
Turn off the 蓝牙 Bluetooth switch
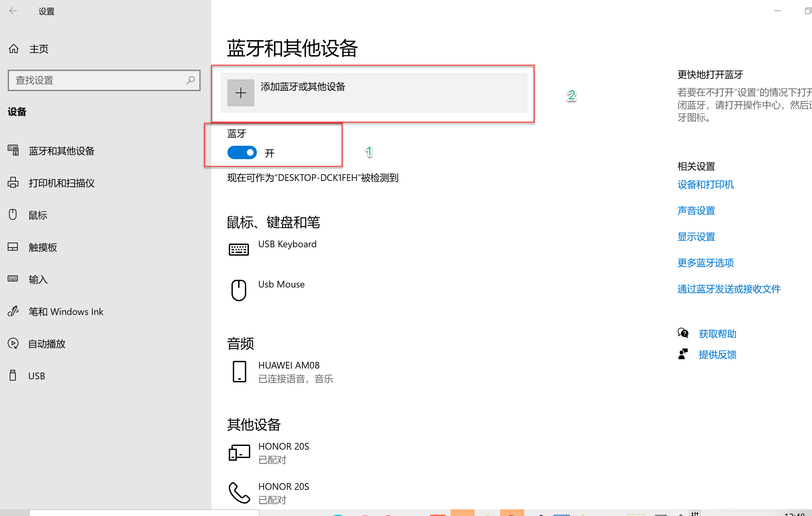(x=242, y=153)
